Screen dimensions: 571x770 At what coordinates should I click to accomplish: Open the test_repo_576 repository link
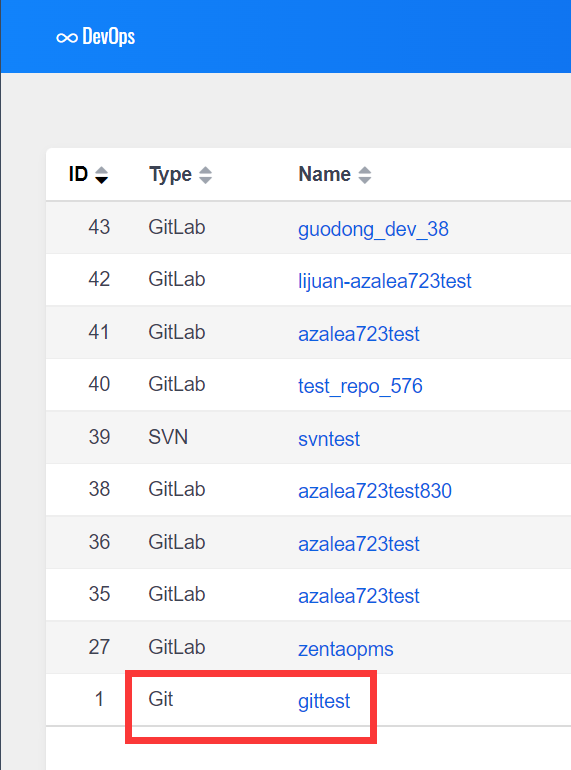tap(360, 386)
